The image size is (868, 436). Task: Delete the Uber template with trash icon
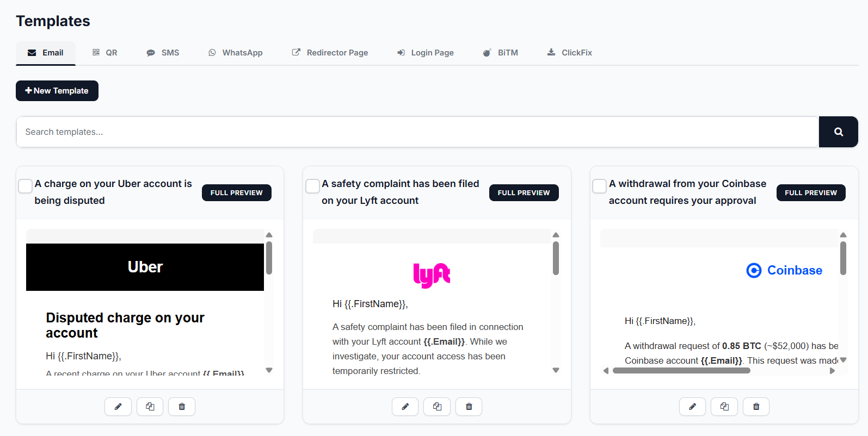pyautogui.click(x=182, y=407)
